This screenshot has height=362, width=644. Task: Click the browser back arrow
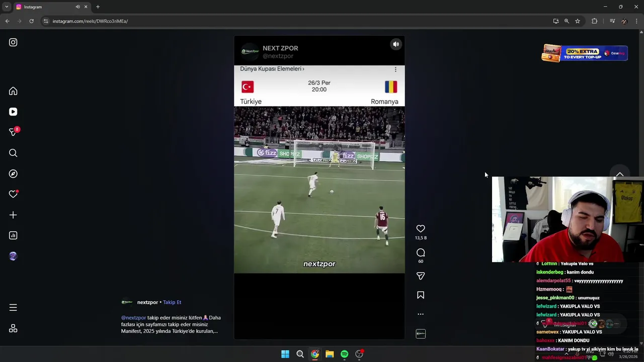pos(7,21)
